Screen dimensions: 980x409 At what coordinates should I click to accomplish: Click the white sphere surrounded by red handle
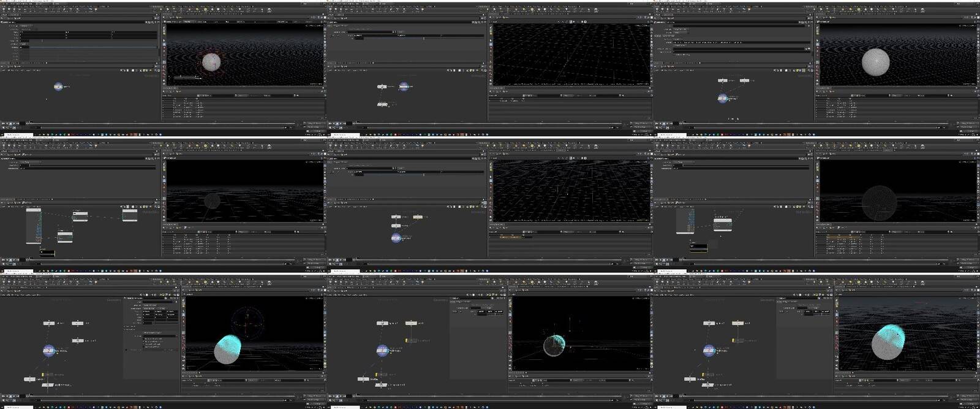tap(211, 62)
